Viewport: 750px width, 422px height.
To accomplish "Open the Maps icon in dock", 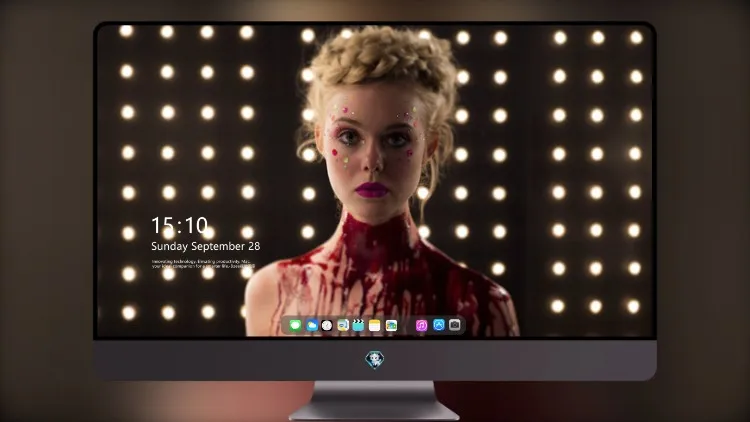I will (x=342, y=326).
